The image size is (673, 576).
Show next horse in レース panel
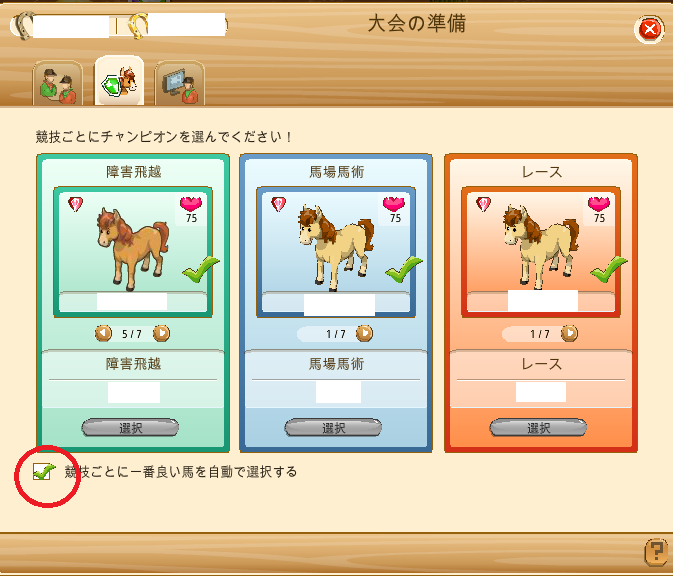(x=569, y=333)
